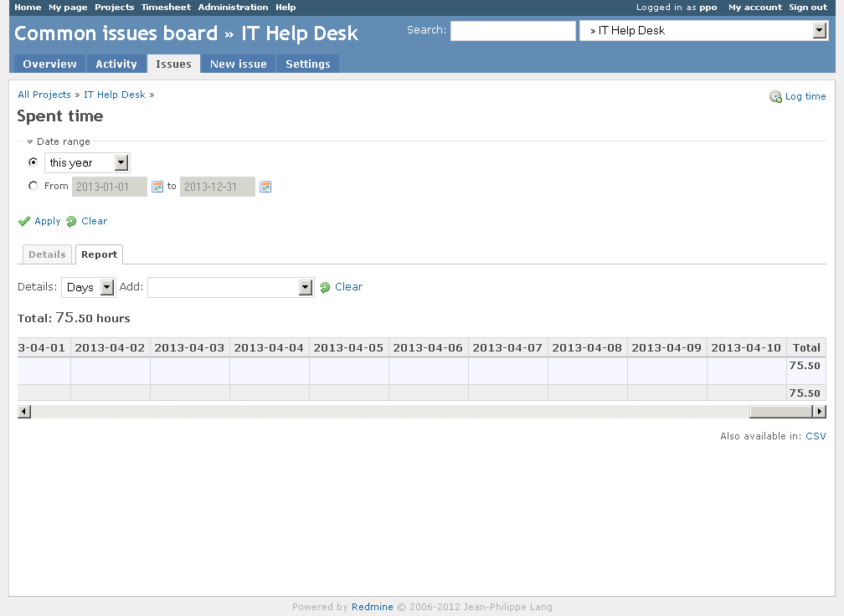Open the Projects top menu item
The width and height of the screenshot is (844, 616).
(x=114, y=7)
